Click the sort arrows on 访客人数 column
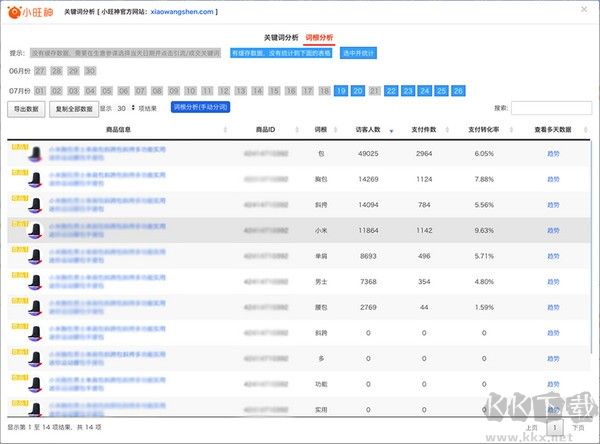 click(391, 129)
